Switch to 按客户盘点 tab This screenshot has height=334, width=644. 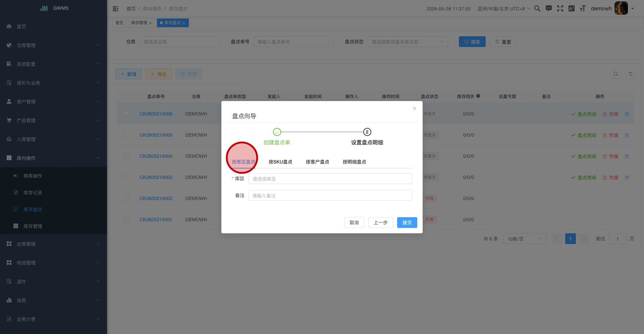click(317, 162)
